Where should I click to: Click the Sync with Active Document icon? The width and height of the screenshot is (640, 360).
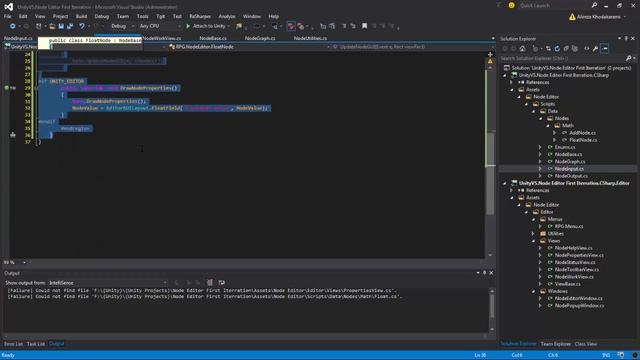coord(548,49)
